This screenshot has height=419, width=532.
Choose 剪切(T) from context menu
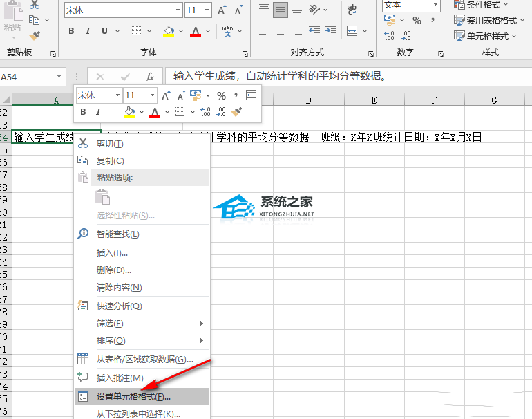tap(142, 144)
